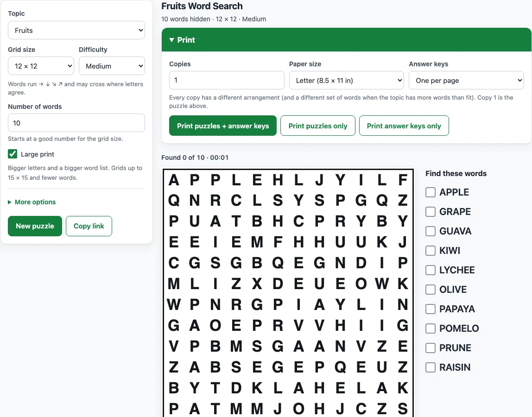
Task: Open the Grid size 12 × 12 dropdown
Action: (41, 66)
